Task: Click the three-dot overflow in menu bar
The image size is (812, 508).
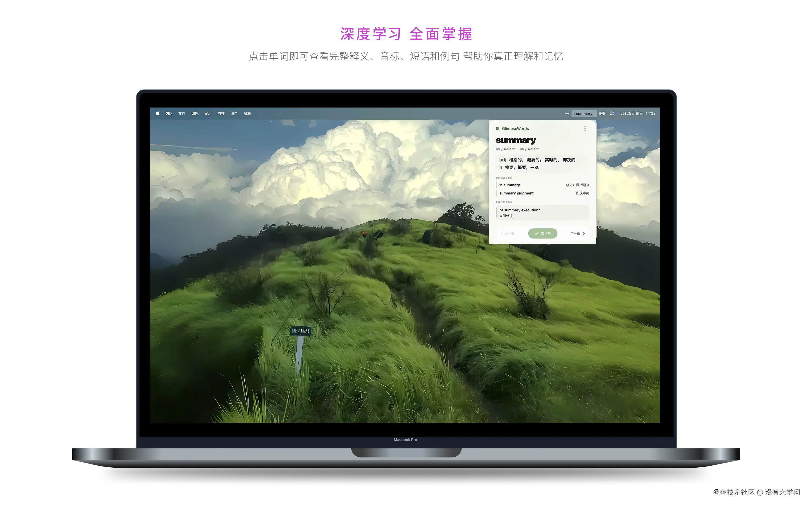Action: pos(567,113)
